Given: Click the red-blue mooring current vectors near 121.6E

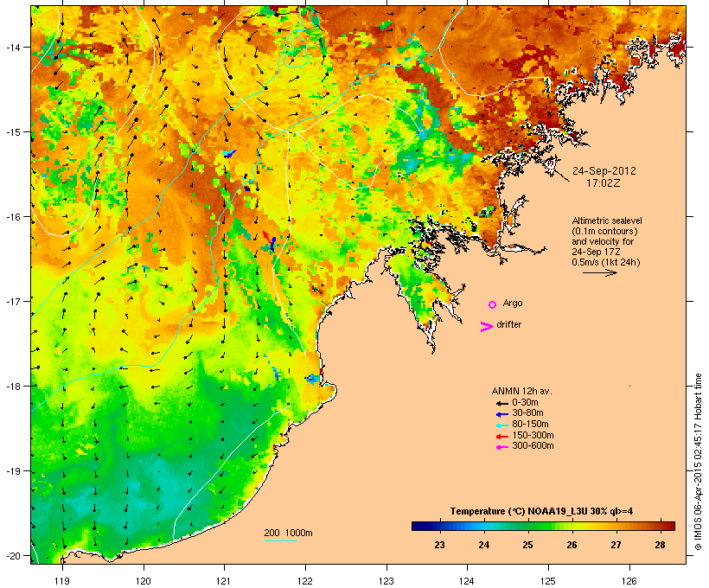Looking at the screenshot, I should [270, 241].
